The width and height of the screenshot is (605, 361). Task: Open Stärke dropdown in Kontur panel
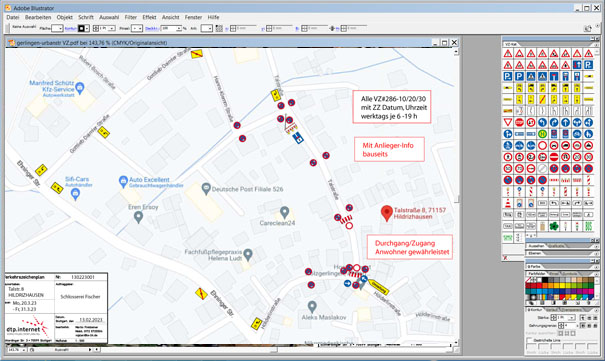(x=572, y=317)
